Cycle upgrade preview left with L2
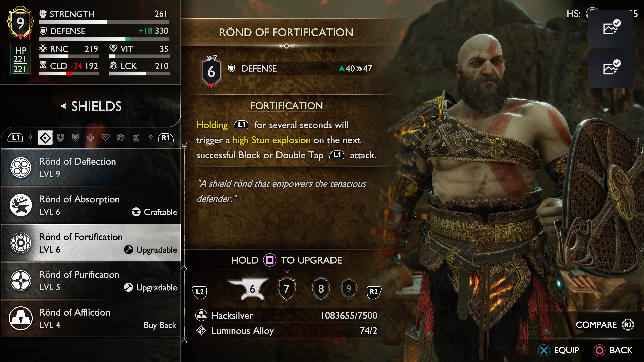Viewport: 644px width, 362px height. [x=200, y=292]
